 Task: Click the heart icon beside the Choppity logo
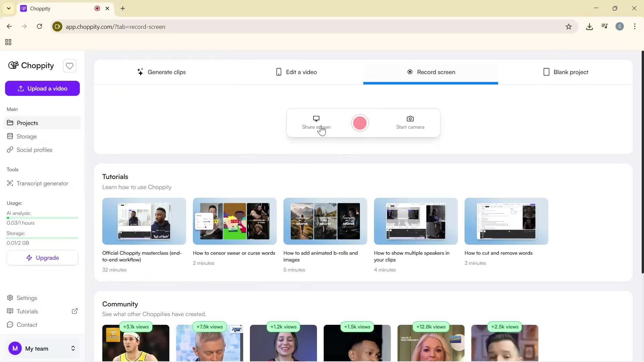point(69,66)
